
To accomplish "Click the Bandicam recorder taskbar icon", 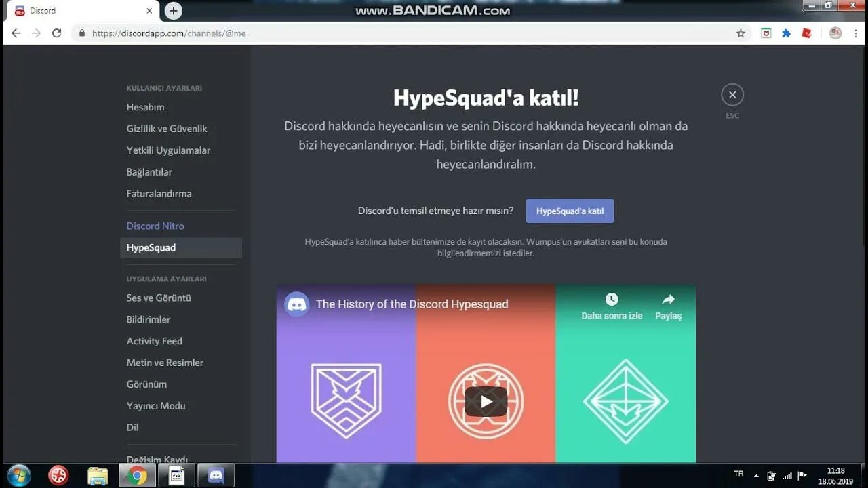I will [176, 476].
